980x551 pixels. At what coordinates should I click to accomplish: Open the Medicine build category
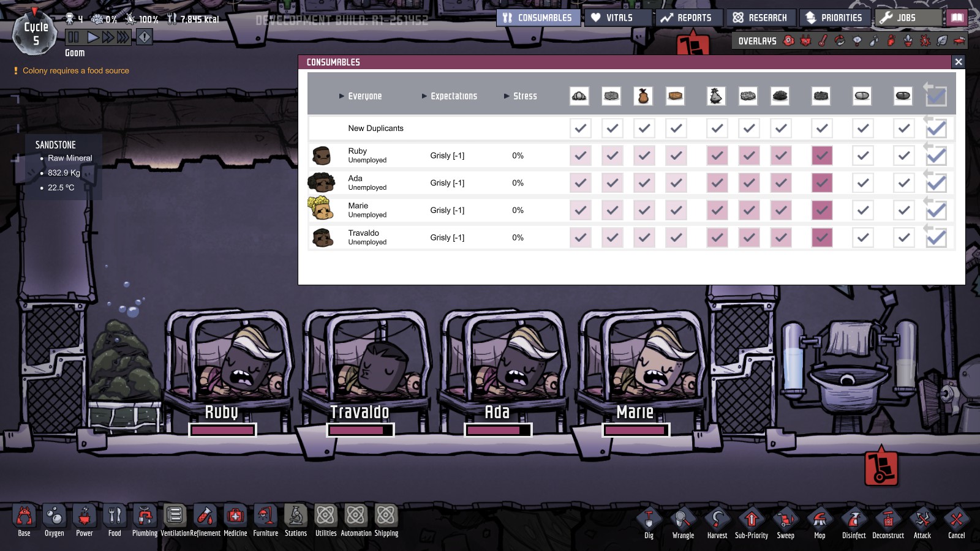[235, 521]
